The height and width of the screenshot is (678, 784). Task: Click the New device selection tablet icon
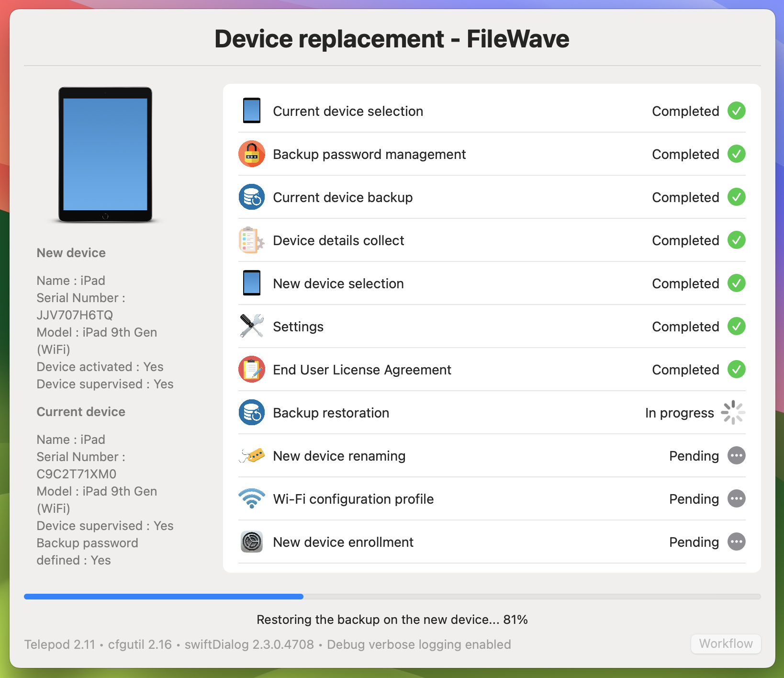[252, 283]
